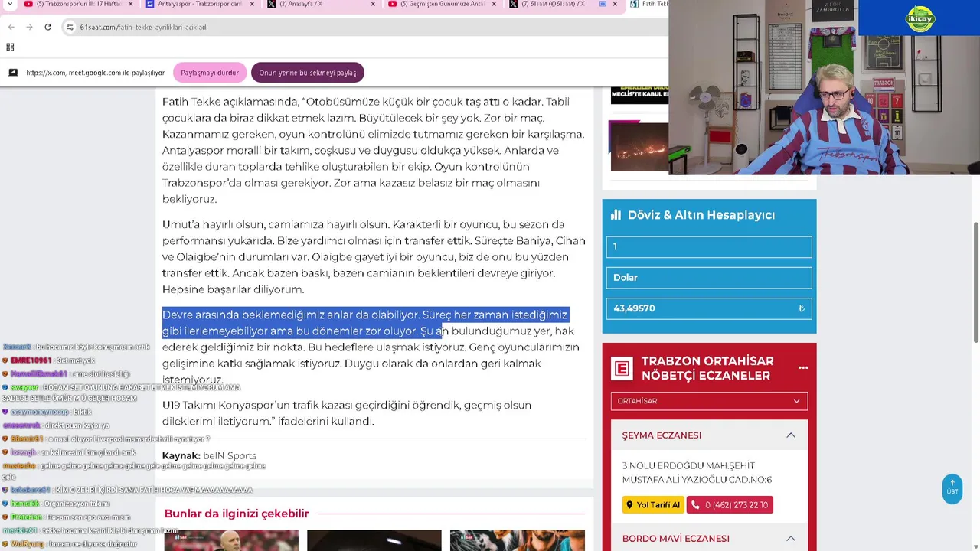Screen dimensions: 980x551
Task: Reload the current page
Action: [47, 27]
